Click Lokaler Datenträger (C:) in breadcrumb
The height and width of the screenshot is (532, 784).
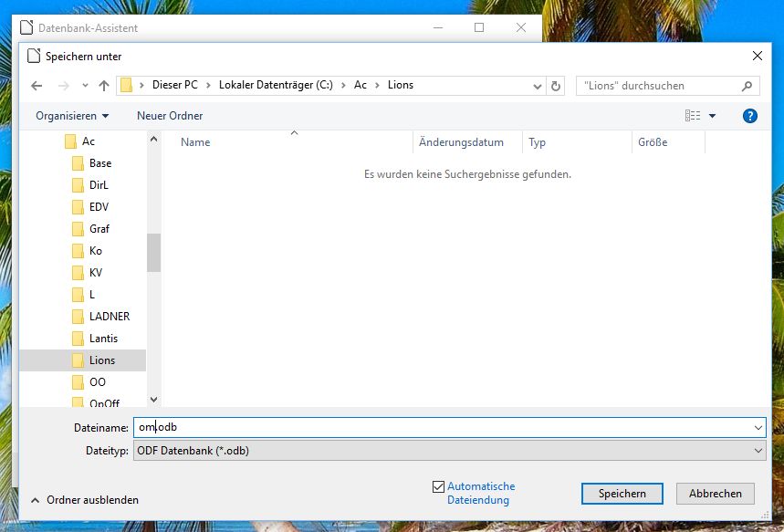276,85
